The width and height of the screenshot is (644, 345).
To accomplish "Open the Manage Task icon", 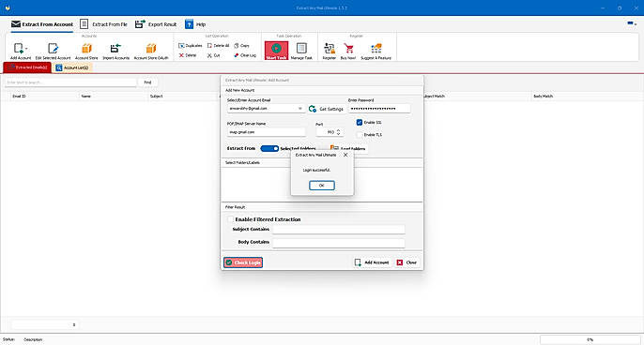I will (301, 51).
